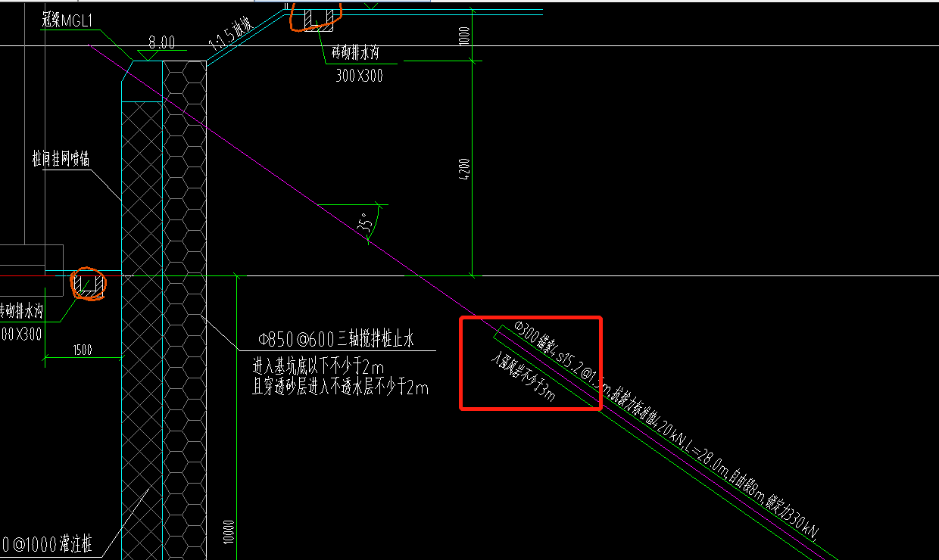Select the 8.00 elevation marker
Screen dimensions: 939x560
pyautogui.click(x=161, y=43)
